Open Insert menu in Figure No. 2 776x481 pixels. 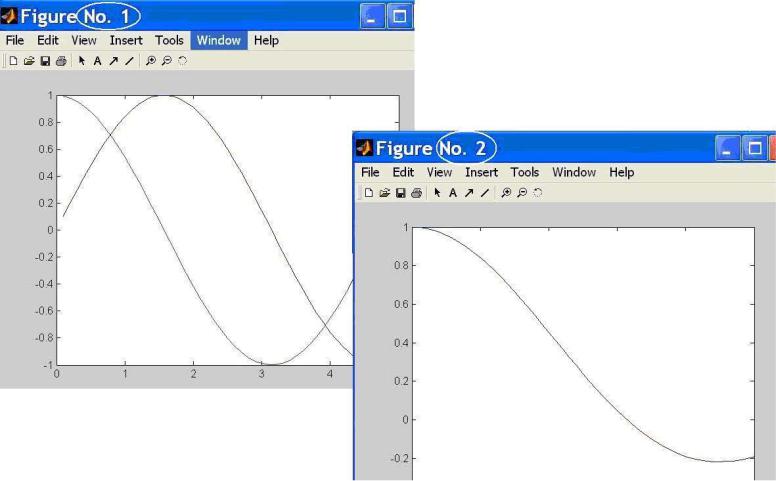point(482,172)
